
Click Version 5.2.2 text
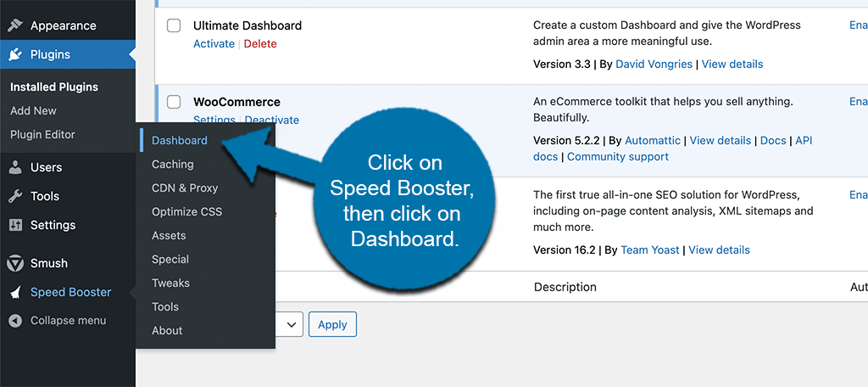pos(567,141)
